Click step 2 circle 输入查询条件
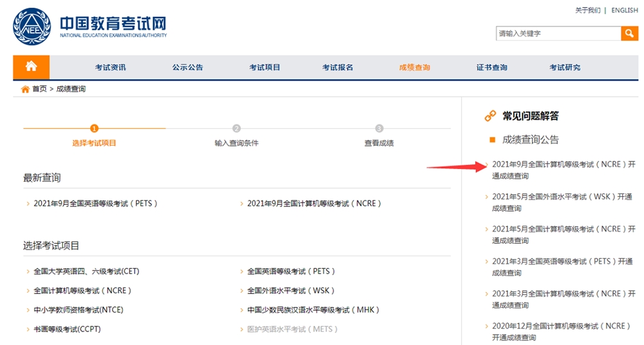This screenshot has height=345, width=644. 236,128
